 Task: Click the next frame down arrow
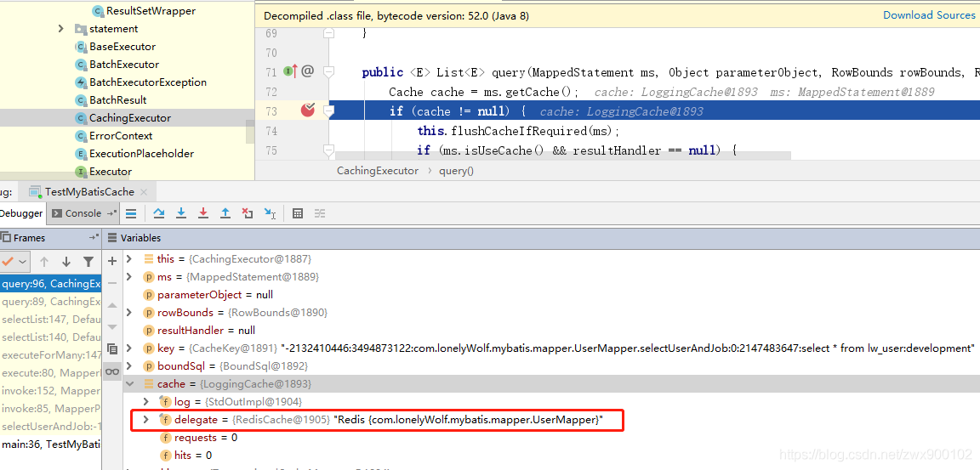(66, 262)
